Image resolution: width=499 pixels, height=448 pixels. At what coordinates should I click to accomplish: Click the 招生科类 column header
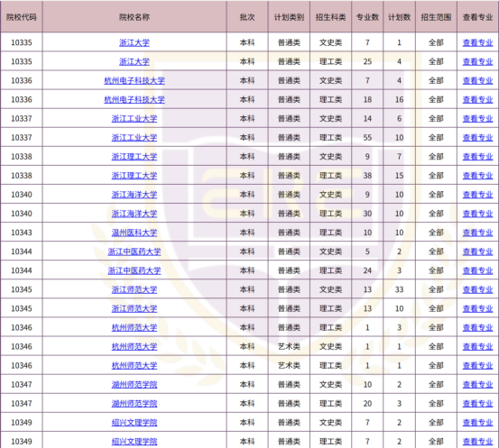pyautogui.click(x=330, y=17)
